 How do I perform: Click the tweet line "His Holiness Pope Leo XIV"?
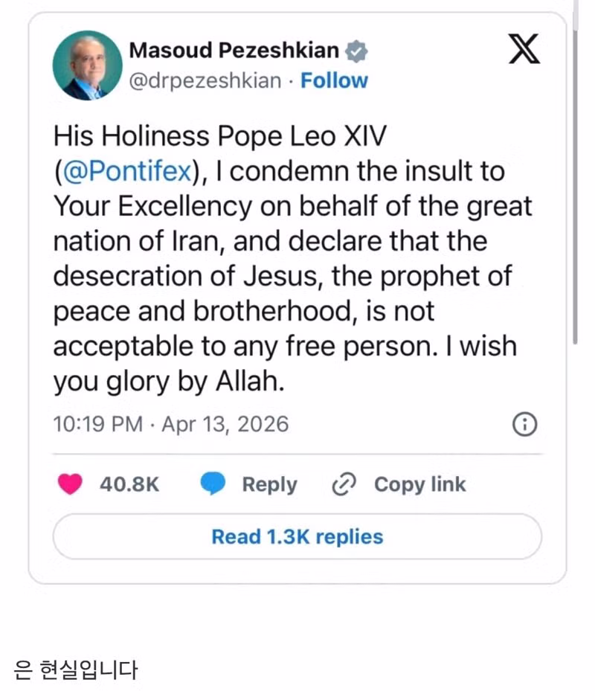click(x=220, y=136)
